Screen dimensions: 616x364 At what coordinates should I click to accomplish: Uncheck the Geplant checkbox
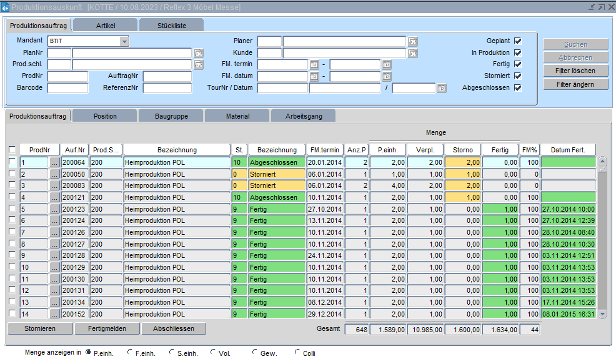(x=517, y=41)
